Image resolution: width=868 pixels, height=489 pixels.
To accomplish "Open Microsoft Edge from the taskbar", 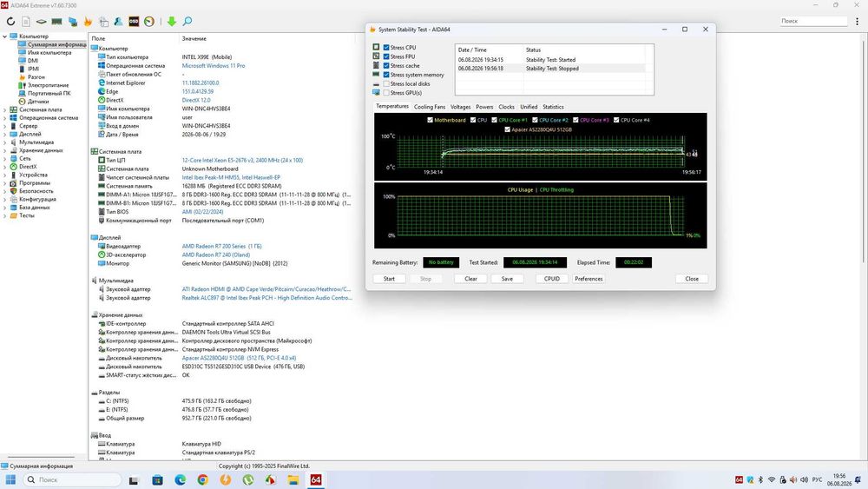I will [181, 479].
